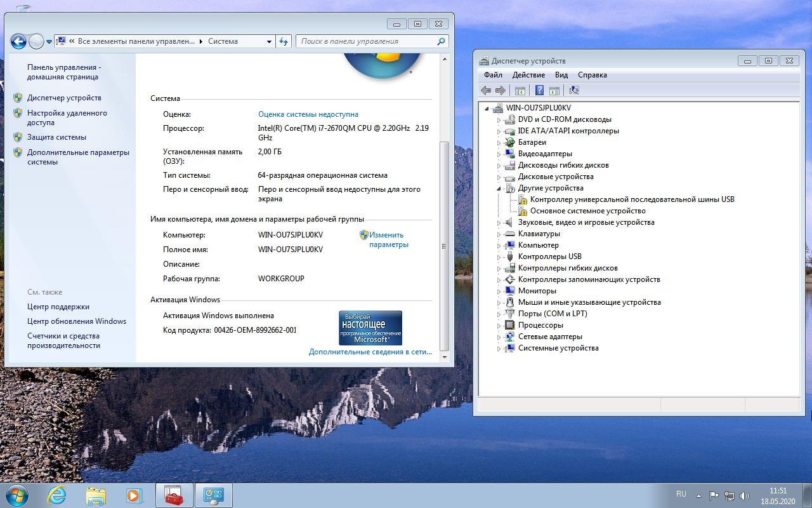Open Настройка удаленного доступа link

pos(67,117)
